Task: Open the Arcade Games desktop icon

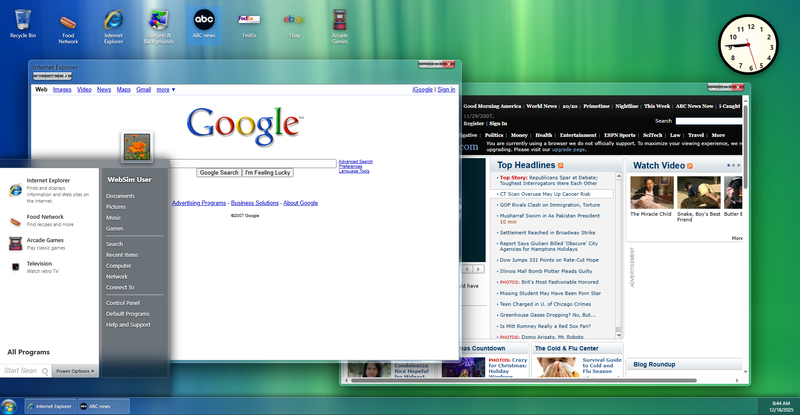Action: 339,26
